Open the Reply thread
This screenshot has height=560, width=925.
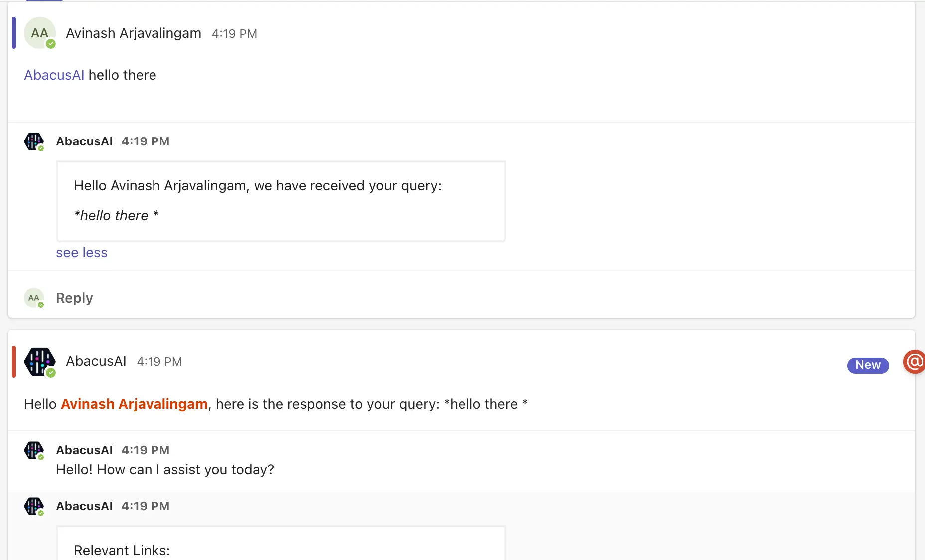[x=74, y=297]
